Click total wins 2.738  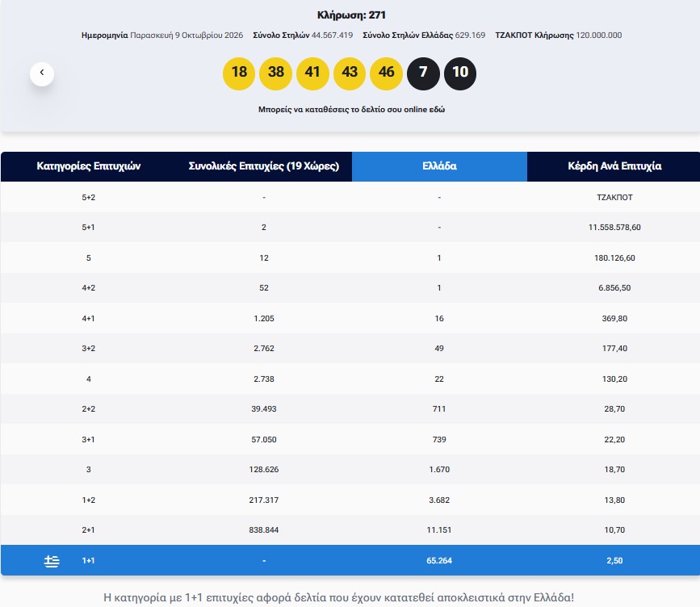(x=264, y=379)
